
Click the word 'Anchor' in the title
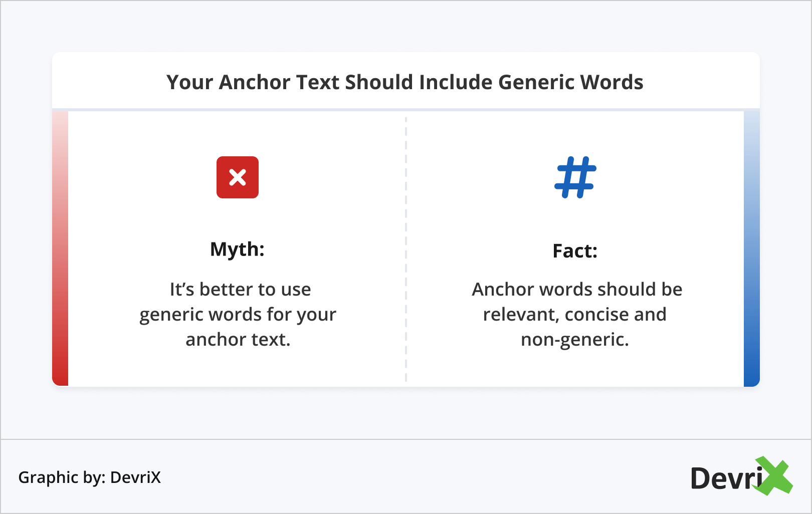(x=255, y=82)
